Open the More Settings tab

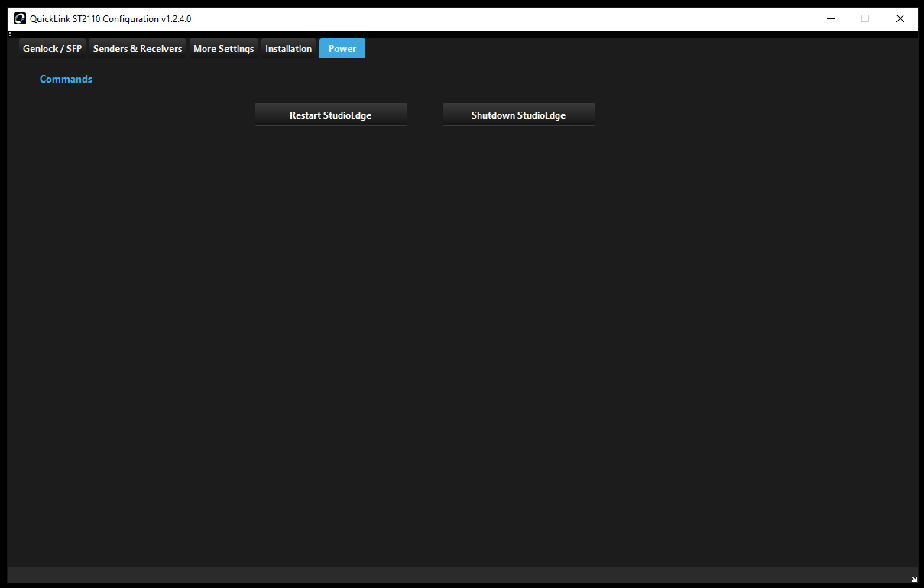[223, 48]
